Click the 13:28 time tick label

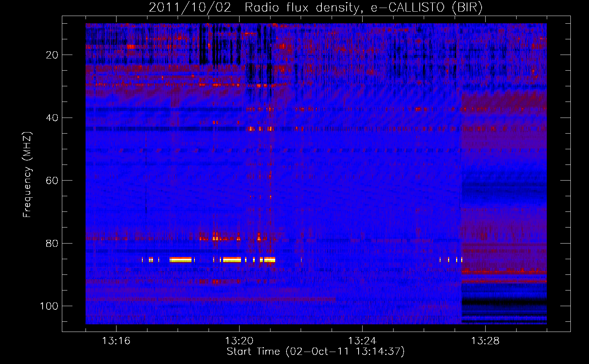(x=485, y=341)
